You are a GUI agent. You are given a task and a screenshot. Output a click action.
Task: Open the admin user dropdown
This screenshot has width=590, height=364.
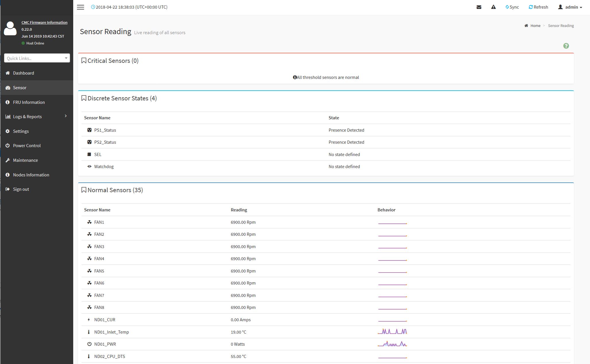point(570,7)
